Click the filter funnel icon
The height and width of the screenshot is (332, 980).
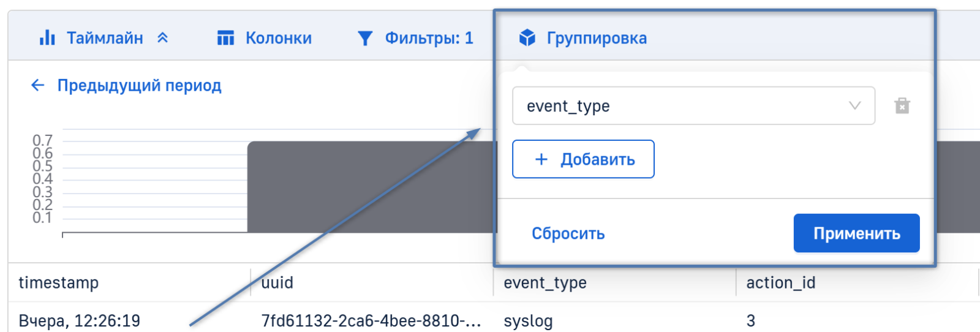[364, 39]
